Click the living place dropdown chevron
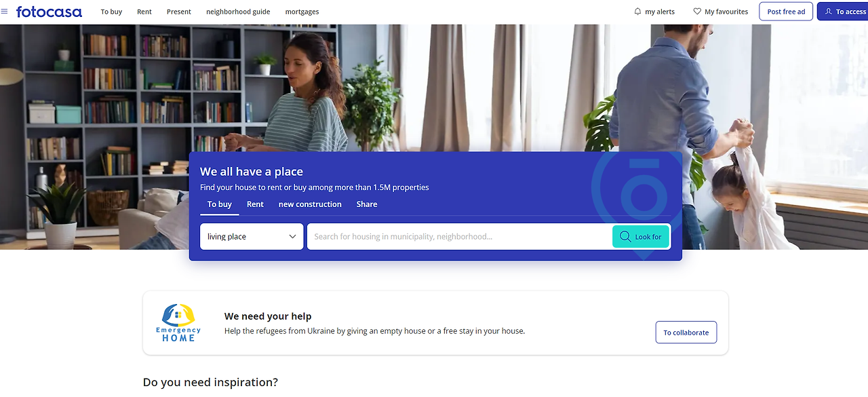The height and width of the screenshot is (397, 868). coord(293,237)
